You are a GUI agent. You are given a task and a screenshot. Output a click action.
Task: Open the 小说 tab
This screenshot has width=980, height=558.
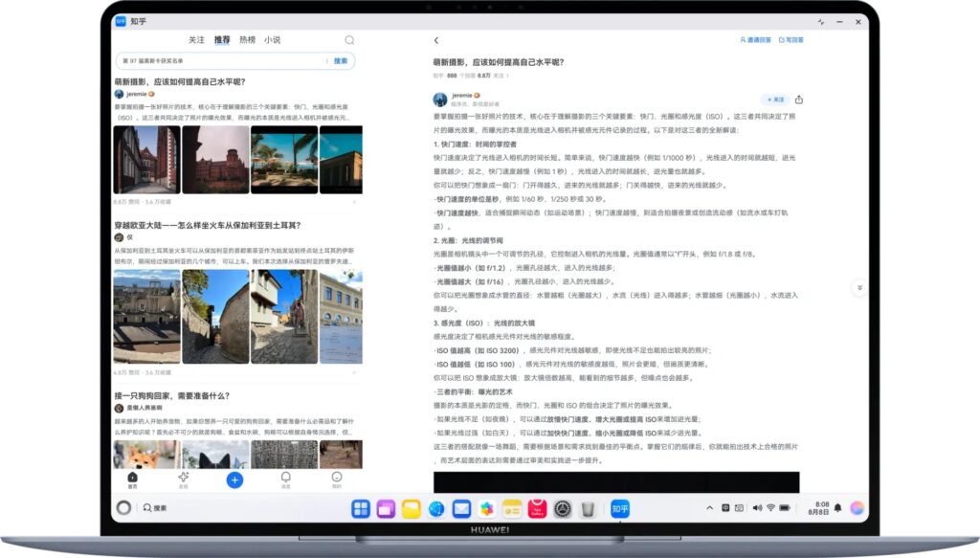(x=276, y=40)
